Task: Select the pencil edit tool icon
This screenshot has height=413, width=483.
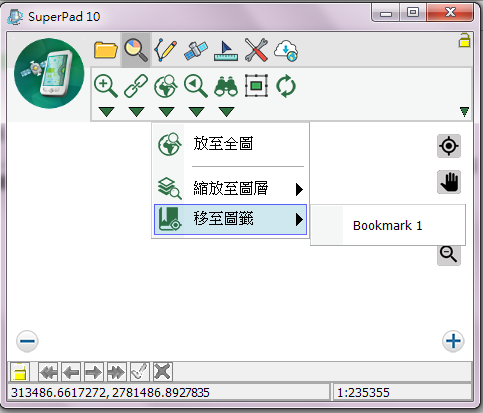Action: pyautogui.click(x=165, y=50)
